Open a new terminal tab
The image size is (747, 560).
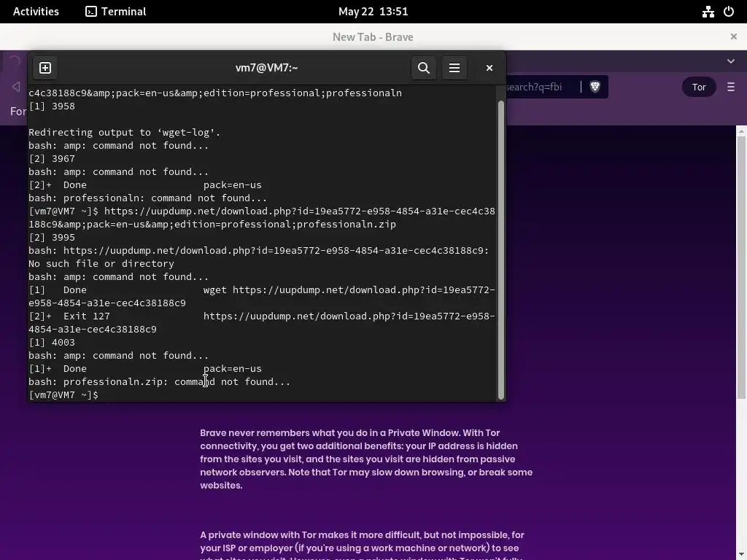(45, 68)
